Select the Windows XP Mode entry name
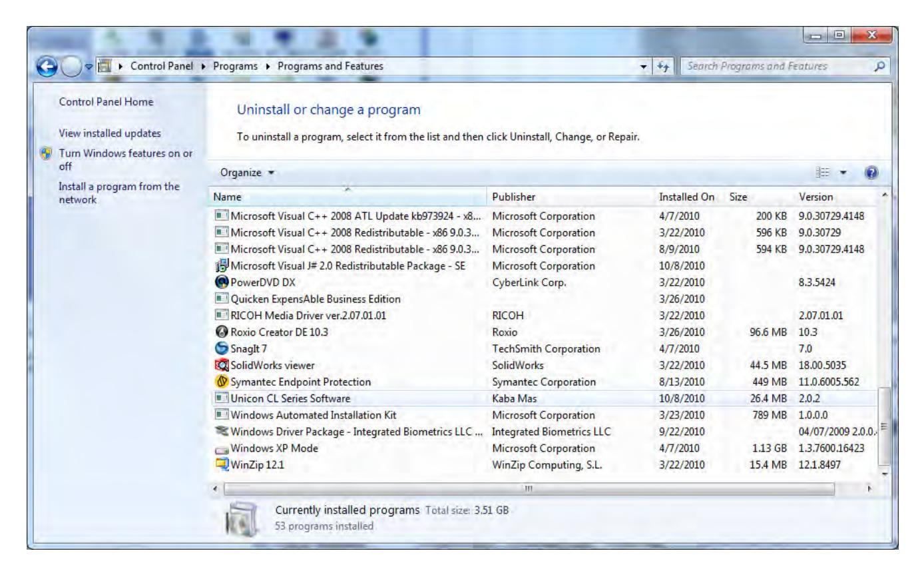The height and width of the screenshot is (573, 924). click(274, 448)
